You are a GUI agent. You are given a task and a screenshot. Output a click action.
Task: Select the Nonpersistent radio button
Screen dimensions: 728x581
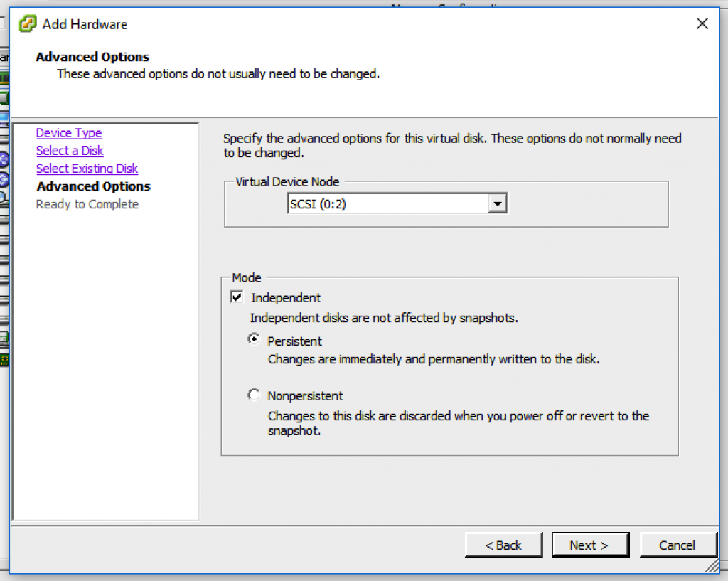pyautogui.click(x=254, y=395)
